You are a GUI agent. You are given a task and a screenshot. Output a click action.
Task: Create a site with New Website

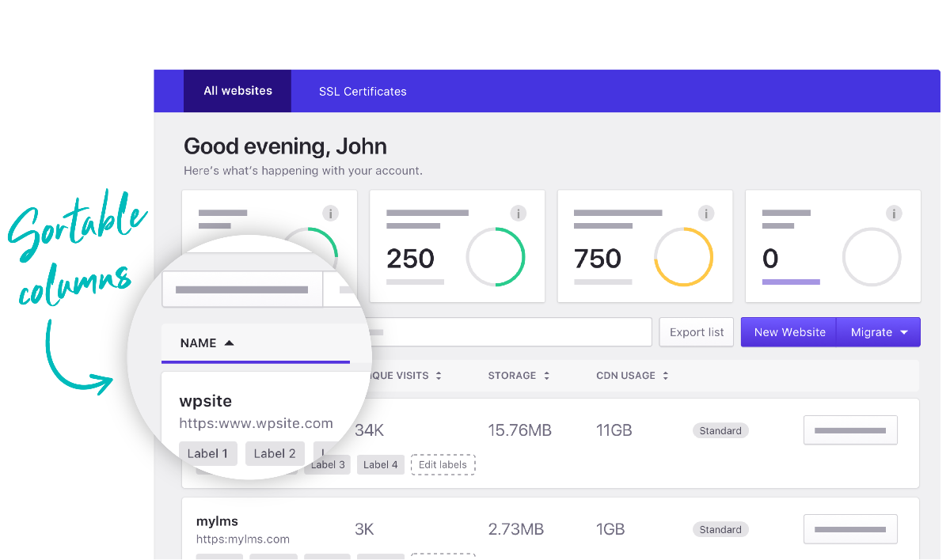click(x=789, y=332)
